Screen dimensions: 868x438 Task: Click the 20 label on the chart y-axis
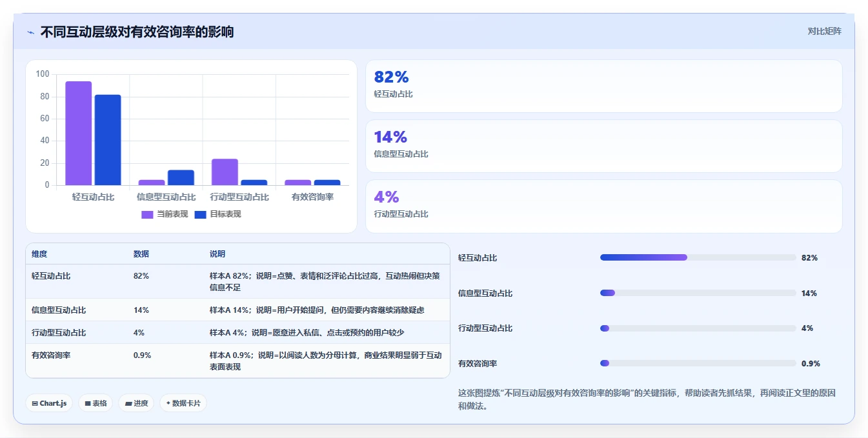pos(45,163)
